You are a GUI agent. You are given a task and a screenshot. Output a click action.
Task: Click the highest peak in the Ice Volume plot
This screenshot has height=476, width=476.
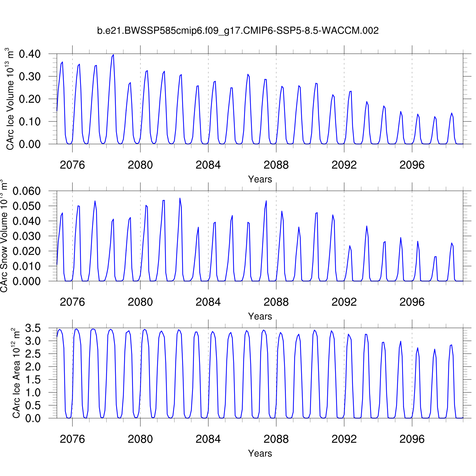click(113, 55)
